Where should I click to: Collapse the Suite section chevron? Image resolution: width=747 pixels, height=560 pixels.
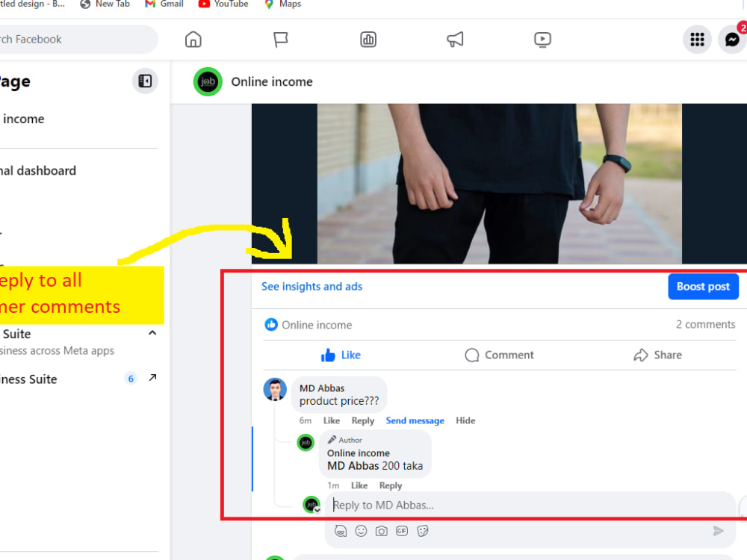(152, 333)
